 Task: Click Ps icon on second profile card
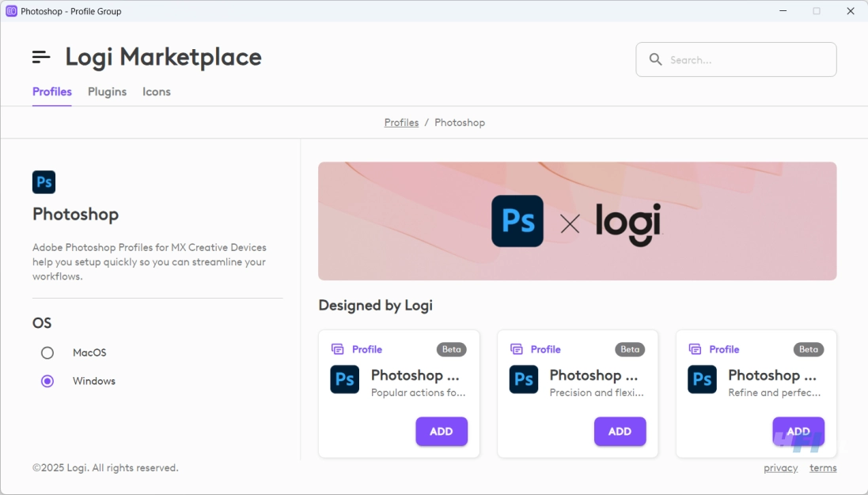(523, 379)
